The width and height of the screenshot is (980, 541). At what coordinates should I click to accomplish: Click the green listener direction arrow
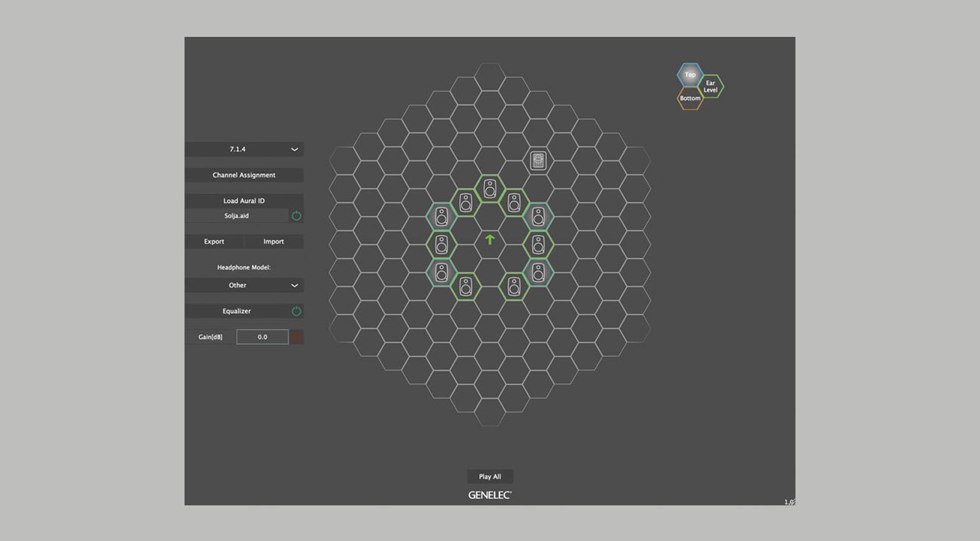pyautogui.click(x=490, y=239)
